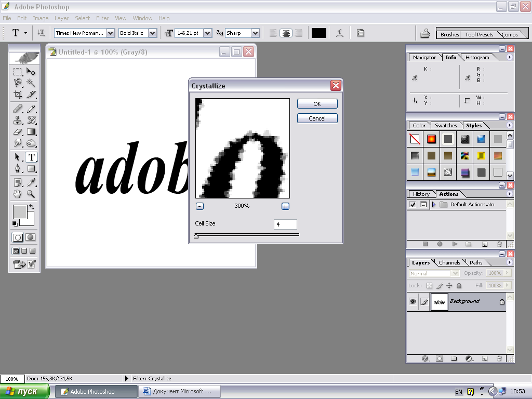Switch to the Histogram tab
Image resolution: width=532 pixels, height=399 pixels.
[477, 57]
